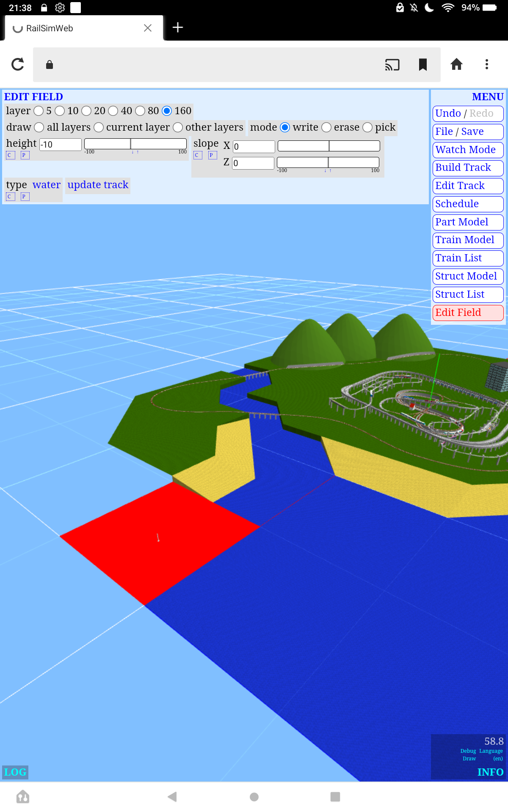Image resolution: width=508 pixels, height=812 pixels.
Task: Switch to Watch Mode in the menu
Action: click(x=467, y=150)
